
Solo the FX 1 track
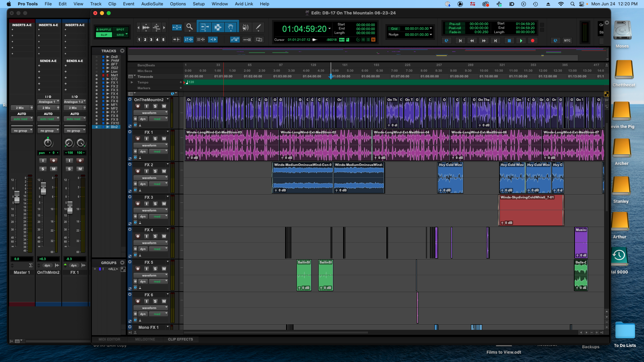[x=155, y=139]
